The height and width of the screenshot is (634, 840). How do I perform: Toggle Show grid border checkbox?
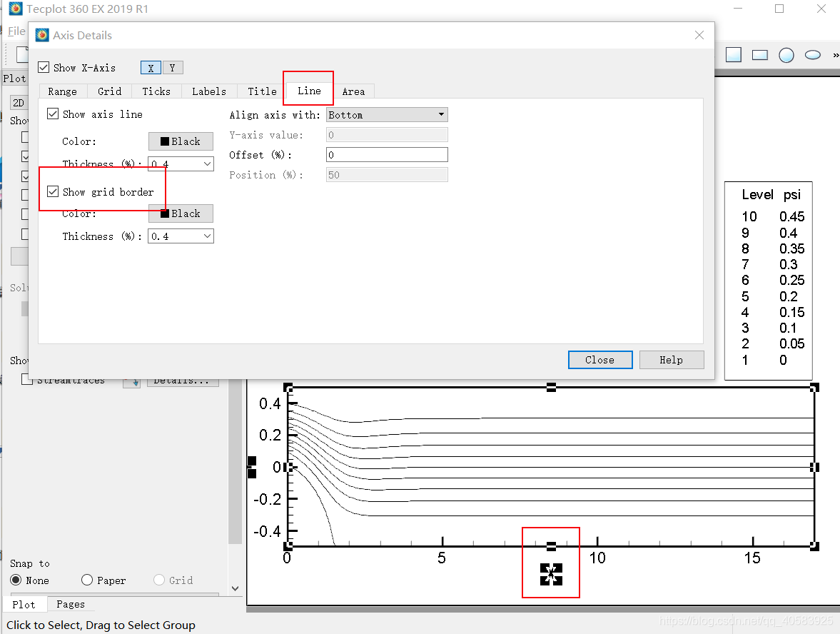point(53,191)
